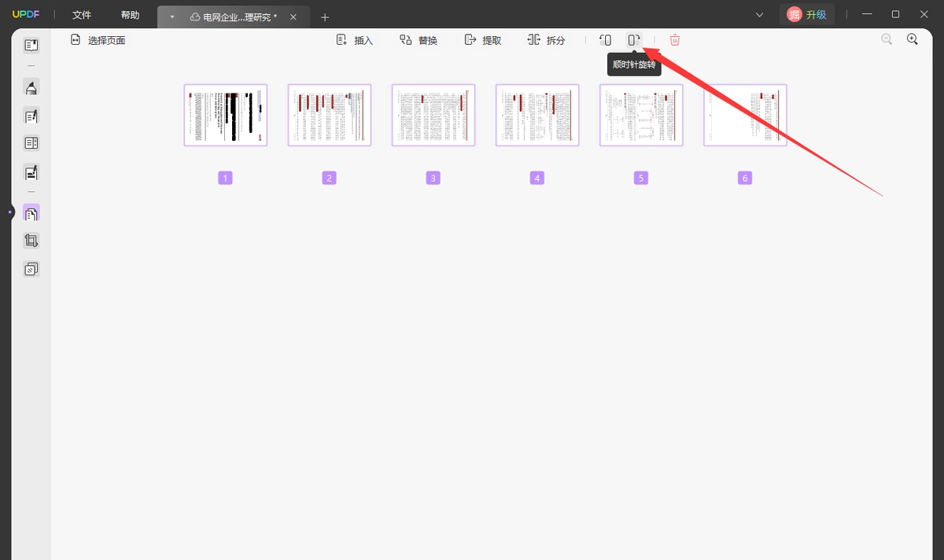Viewport: 944px width, 560px height.
Task: Select the page 3 thumbnail
Action: tap(433, 115)
